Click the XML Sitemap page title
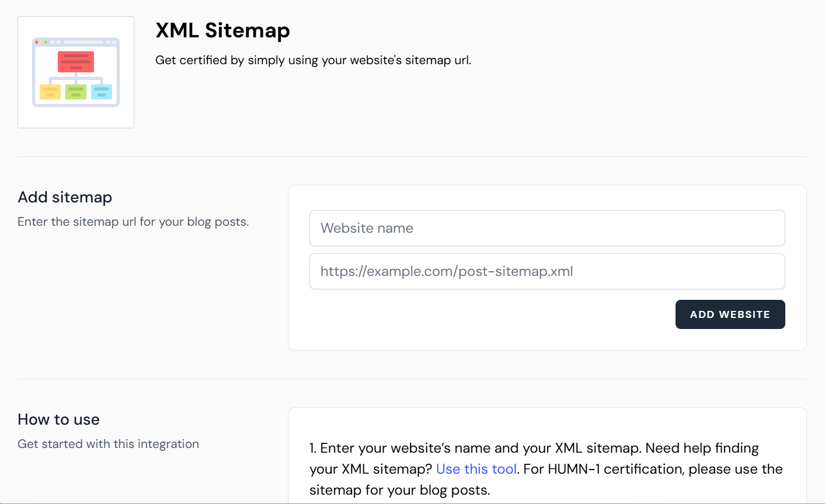825x504 pixels. tap(222, 30)
